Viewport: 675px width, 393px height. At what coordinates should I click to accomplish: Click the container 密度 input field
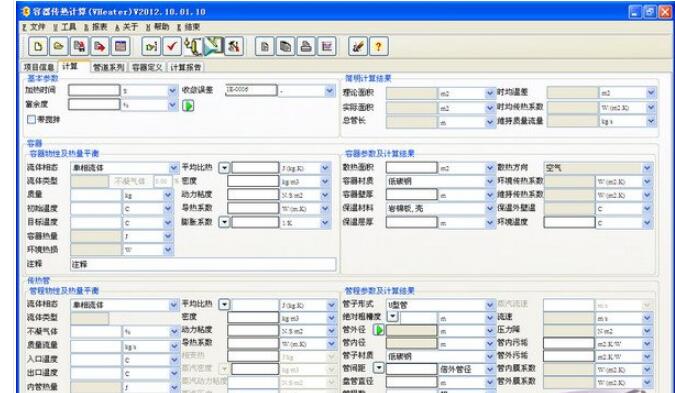(253, 181)
